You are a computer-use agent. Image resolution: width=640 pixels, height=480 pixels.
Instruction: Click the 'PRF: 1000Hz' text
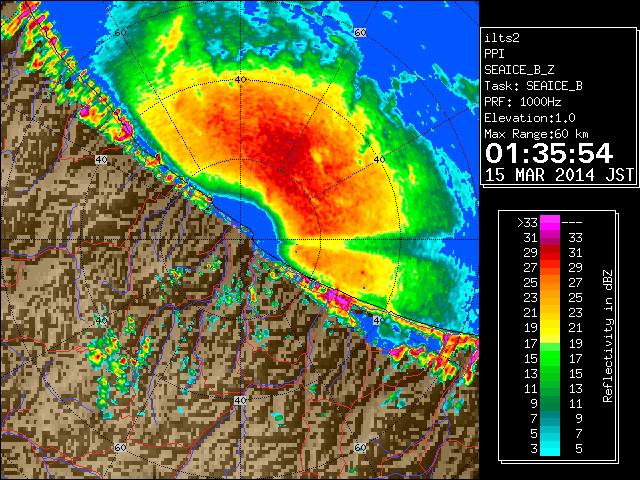click(x=522, y=102)
